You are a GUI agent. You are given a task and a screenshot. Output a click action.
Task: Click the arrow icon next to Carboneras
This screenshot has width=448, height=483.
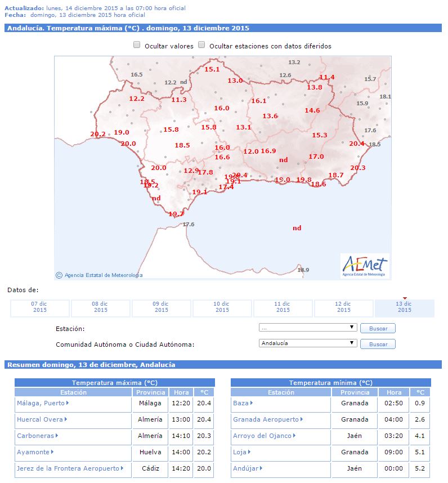[x=57, y=436]
